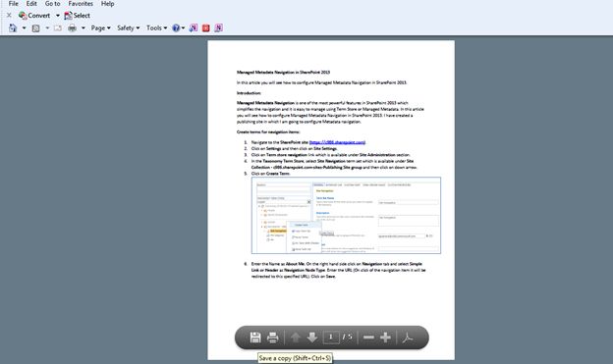Click the 'Managed Metadata Navigation in SharePoint 2013' title

click(284, 73)
